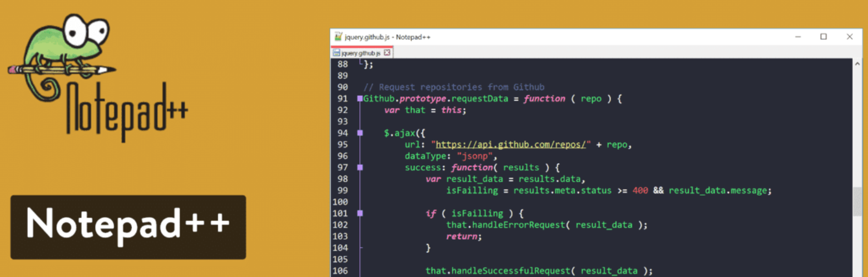This screenshot has width=868, height=277.
Task: Click the "url:" key on line 95
Action: (415, 144)
